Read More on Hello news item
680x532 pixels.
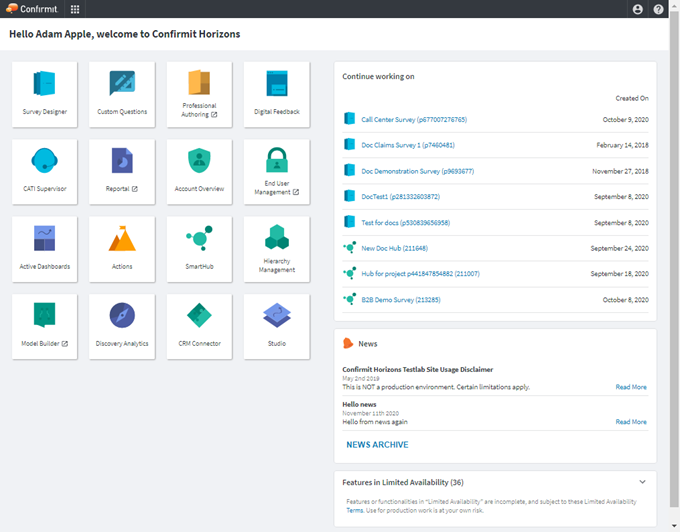(x=631, y=422)
